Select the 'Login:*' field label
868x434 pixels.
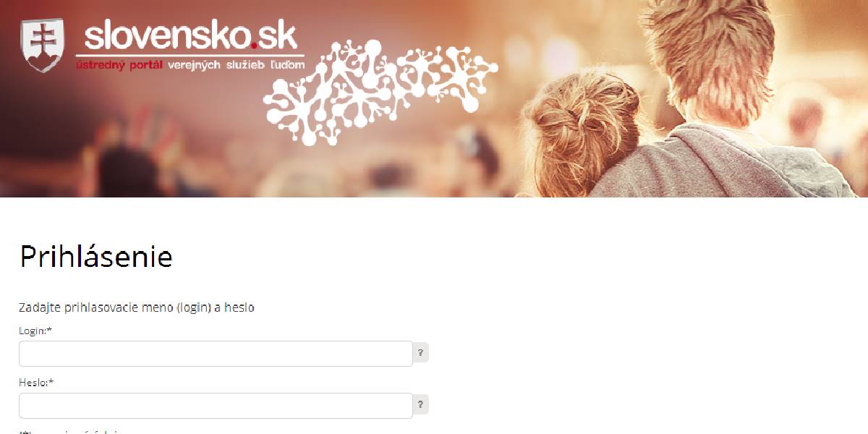(x=35, y=331)
